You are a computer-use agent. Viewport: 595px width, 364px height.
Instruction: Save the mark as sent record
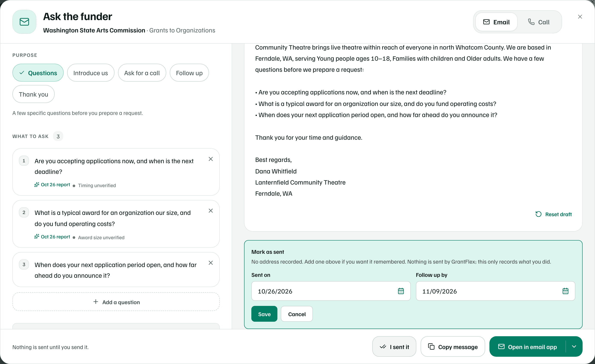(264, 314)
